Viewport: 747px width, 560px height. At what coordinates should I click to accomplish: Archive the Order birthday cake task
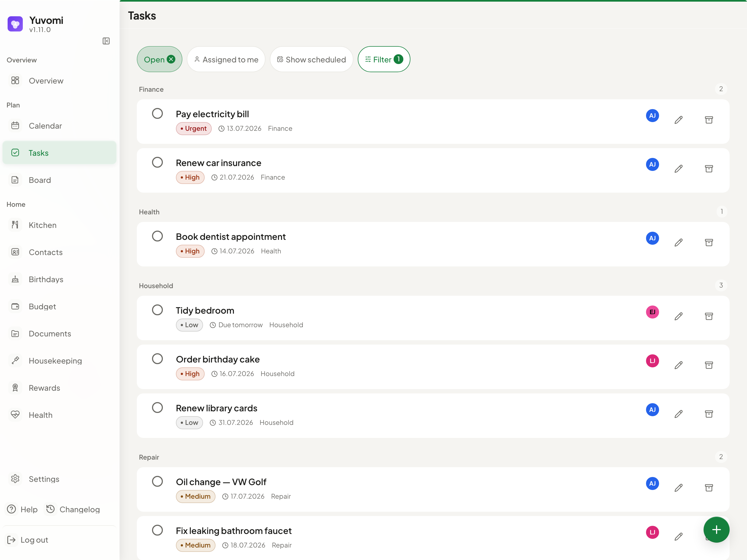pos(709,365)
